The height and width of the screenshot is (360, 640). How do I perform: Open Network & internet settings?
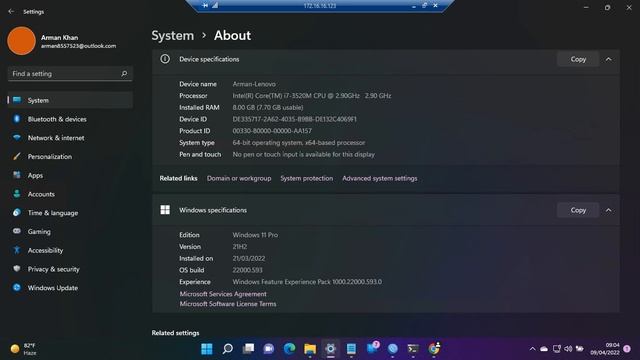[x=70, y=138]
